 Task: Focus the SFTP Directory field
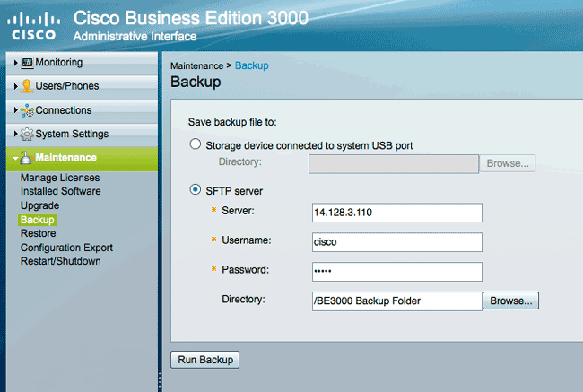[397, 301]
